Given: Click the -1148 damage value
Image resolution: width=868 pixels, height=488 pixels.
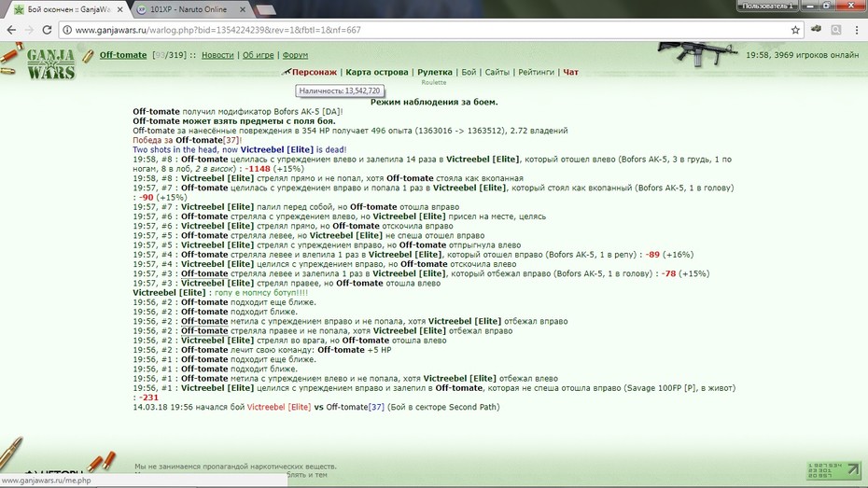Looking at the screenshot, I should point(258,169).
